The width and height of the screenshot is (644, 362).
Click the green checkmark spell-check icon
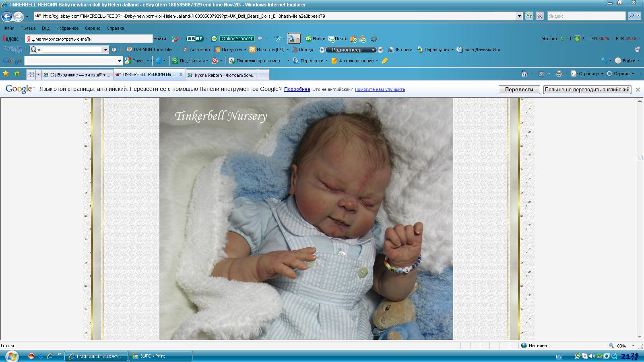(x=277, y=39)
